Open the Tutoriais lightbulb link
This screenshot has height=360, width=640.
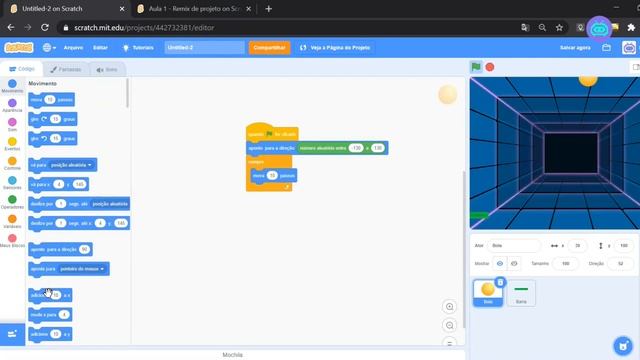138,48
